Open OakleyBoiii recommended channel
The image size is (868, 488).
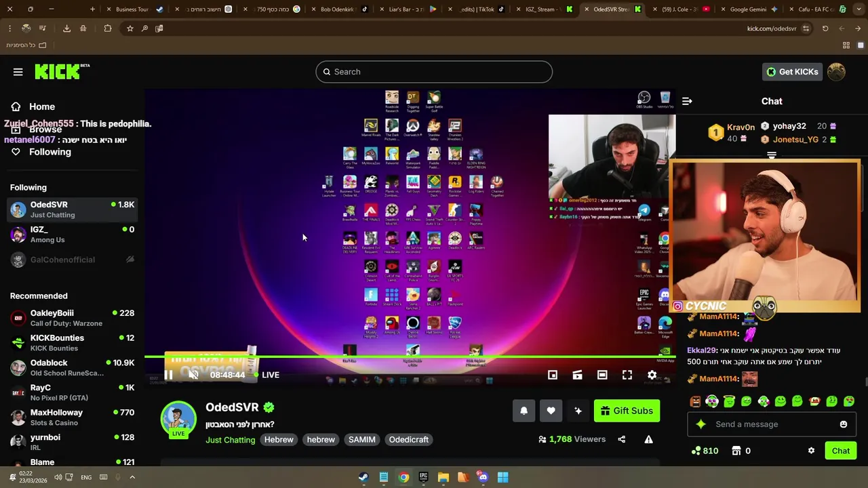tap(73, 318)
